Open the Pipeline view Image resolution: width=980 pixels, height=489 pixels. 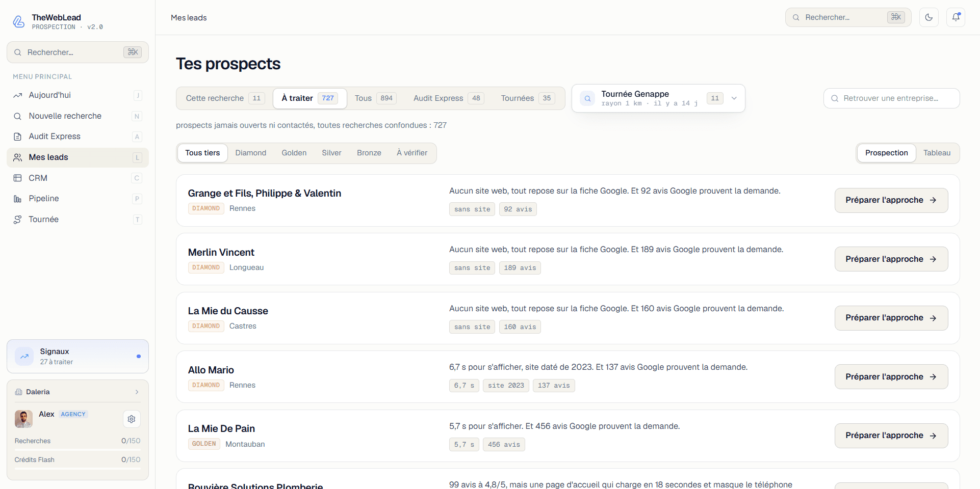tap(78, 199)
